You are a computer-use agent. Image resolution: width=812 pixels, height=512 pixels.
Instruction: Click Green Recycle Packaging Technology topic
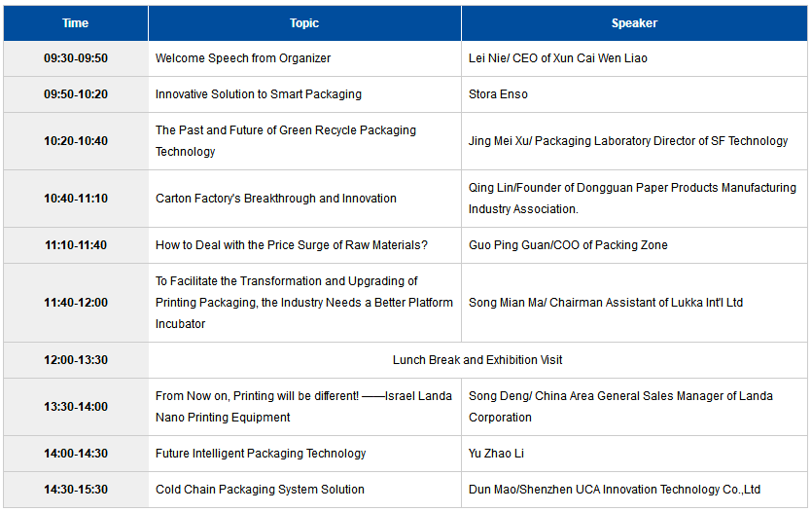286,141
